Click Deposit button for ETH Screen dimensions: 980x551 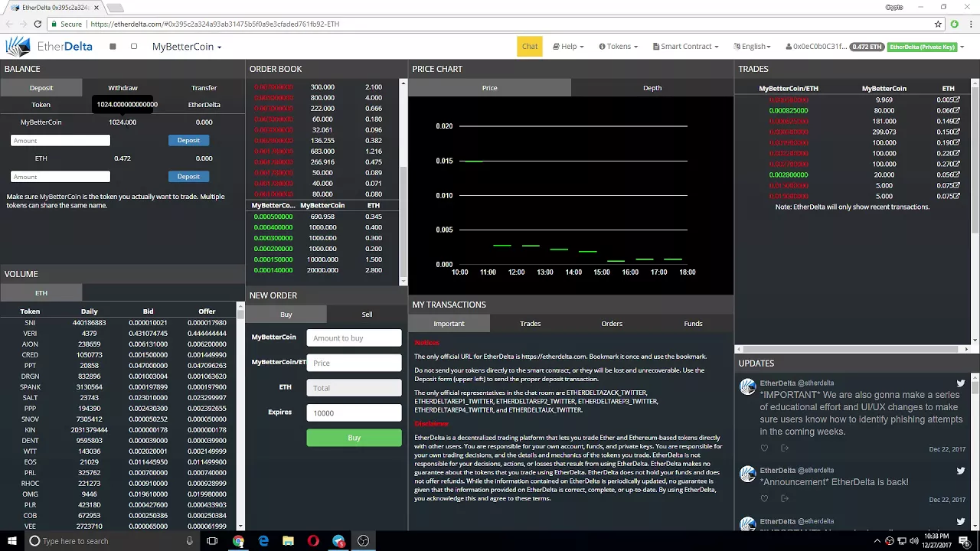pyautogui.click(x=188, y=177)
